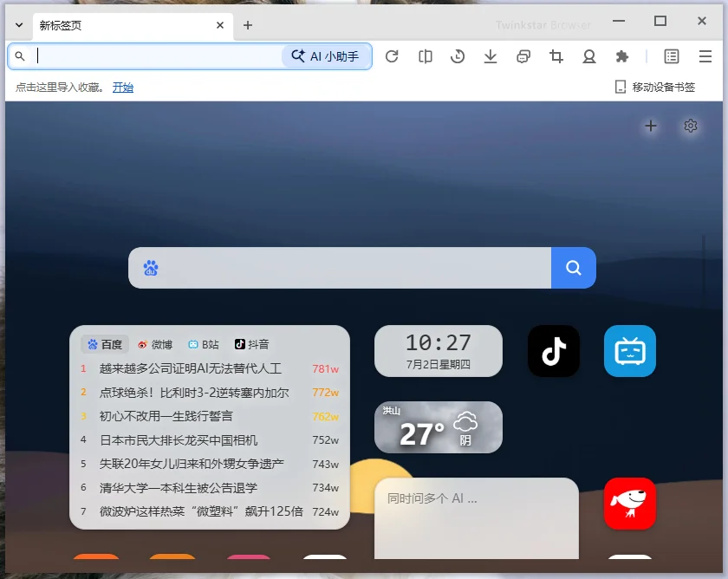Open the split view icon
728x579 pixels.
(x=426, y=56)
